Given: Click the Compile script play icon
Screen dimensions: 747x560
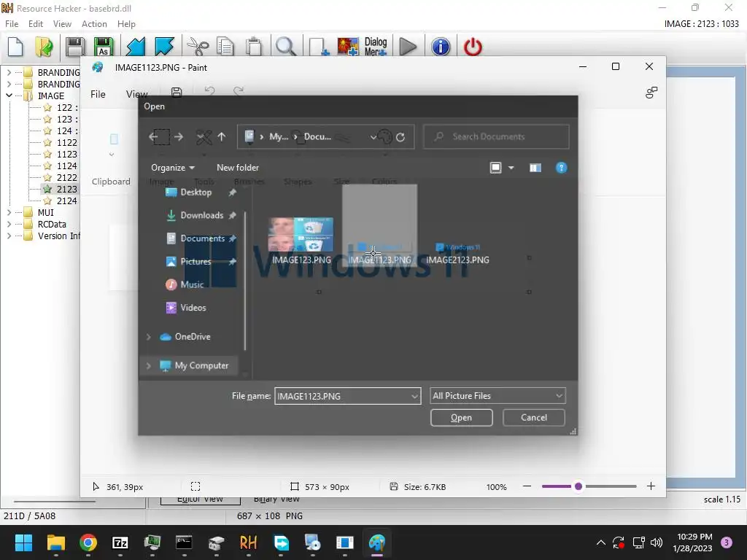Looking at the screenshot, I should 408,47.
